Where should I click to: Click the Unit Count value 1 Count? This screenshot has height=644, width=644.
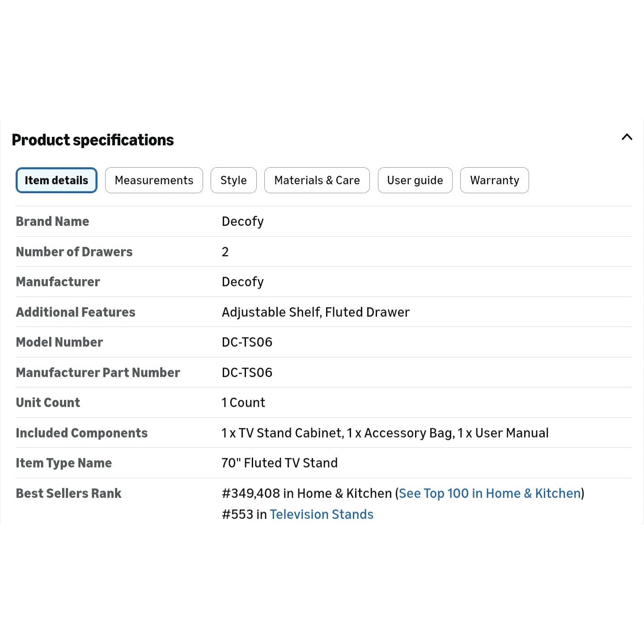point(243,402)
